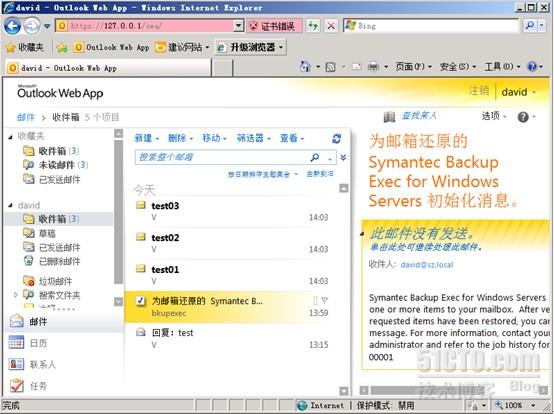
Task: Click the Print icon in command bar
Action: 373,66
